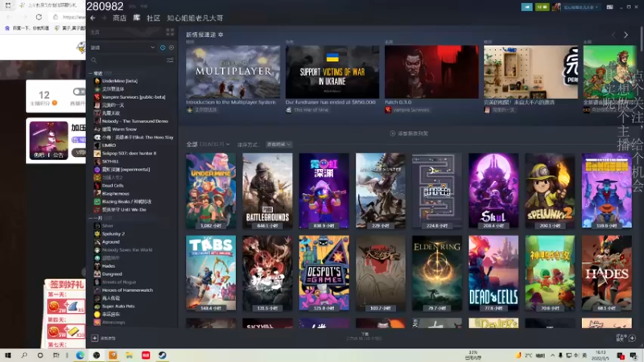Image resolution: width=644 pixels, height=362 pixels.
Task: Open the 社区 community tab
Action: point(153,18)
